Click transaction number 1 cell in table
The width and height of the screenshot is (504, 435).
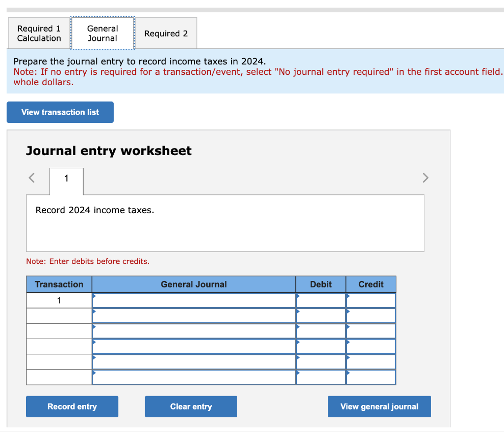(x=59, y=300)
